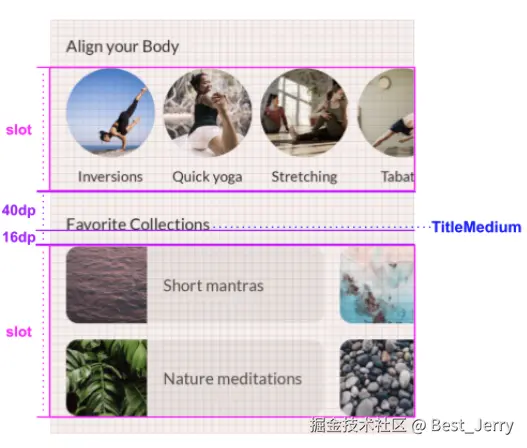Click the green leaves Nature meditations thumbnail
527x448 pixels.
point(107,378)
